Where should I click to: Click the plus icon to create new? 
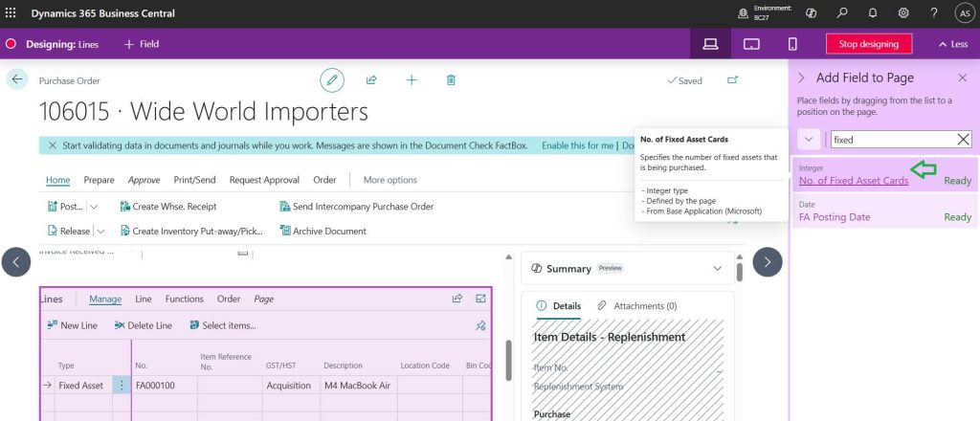coord(412,80)
